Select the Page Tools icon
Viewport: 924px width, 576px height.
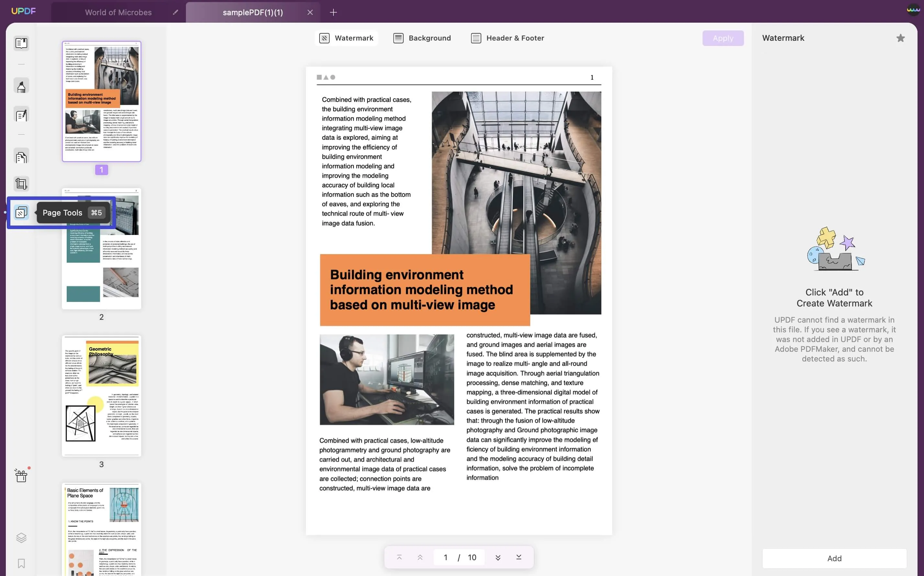pos(21,212)
